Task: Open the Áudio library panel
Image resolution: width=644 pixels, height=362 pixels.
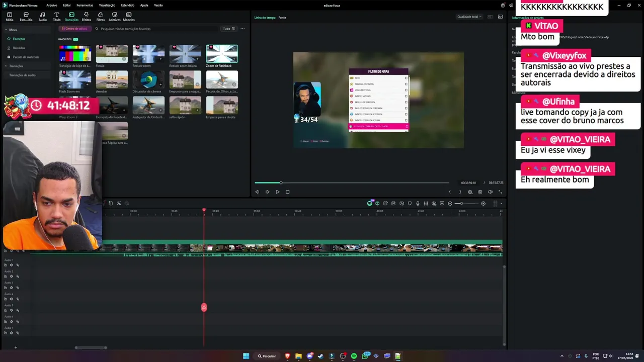Action: (x=42, y=17)
